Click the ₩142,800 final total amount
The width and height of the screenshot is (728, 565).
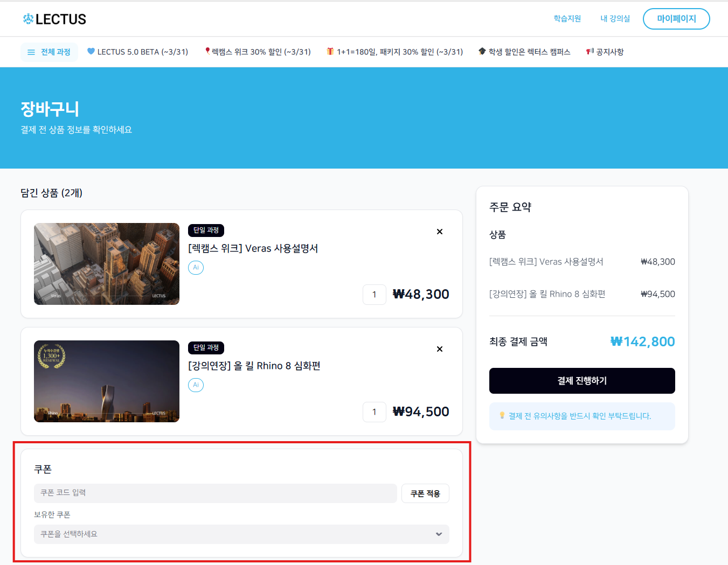pos(642,342)
